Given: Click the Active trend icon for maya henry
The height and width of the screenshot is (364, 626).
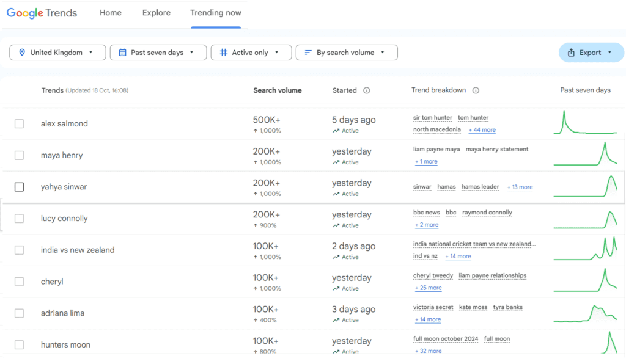Looking at the screenshot, I should click(336, 162).
